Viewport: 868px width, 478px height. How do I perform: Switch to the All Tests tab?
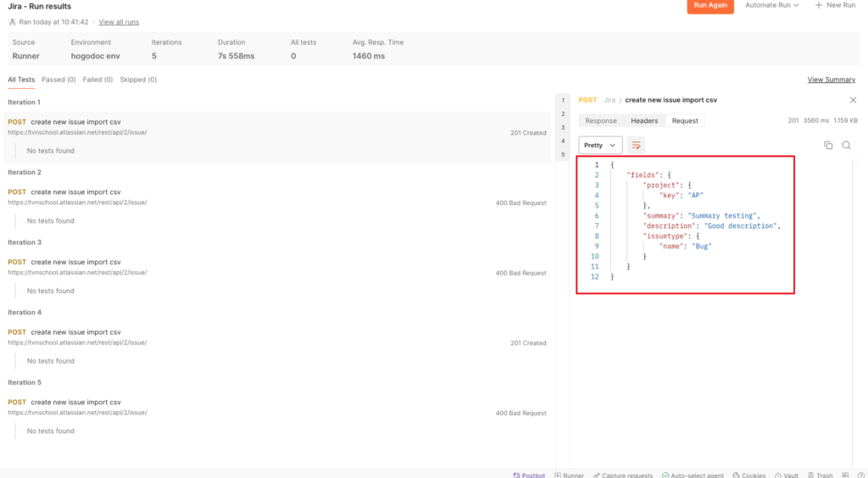point(21,80)
